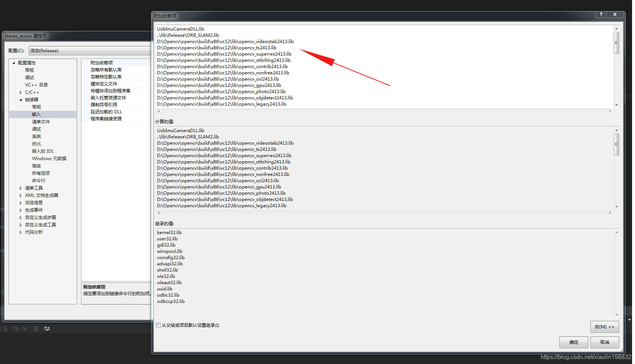This screenshot has width=635, height=364.
Task: Select the 将模块添加到程序集 property row
Action: (x=116, y=91)
